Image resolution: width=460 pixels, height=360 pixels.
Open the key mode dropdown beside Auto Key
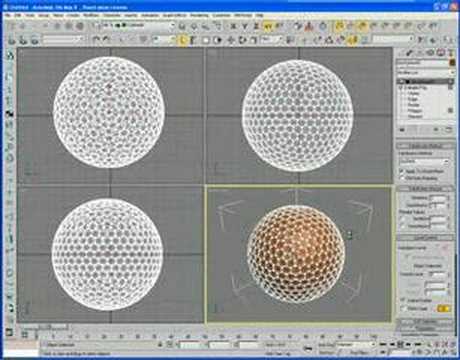tap(356, 344)
